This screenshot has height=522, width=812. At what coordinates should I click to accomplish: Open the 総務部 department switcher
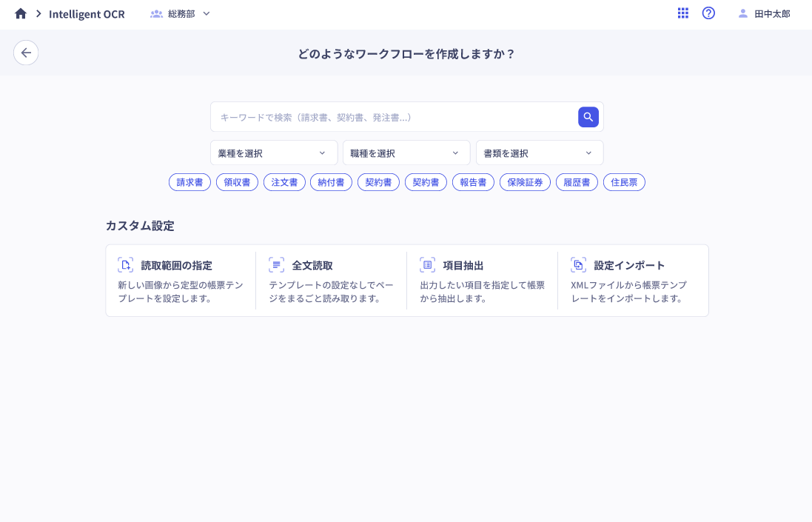(181, 13)
